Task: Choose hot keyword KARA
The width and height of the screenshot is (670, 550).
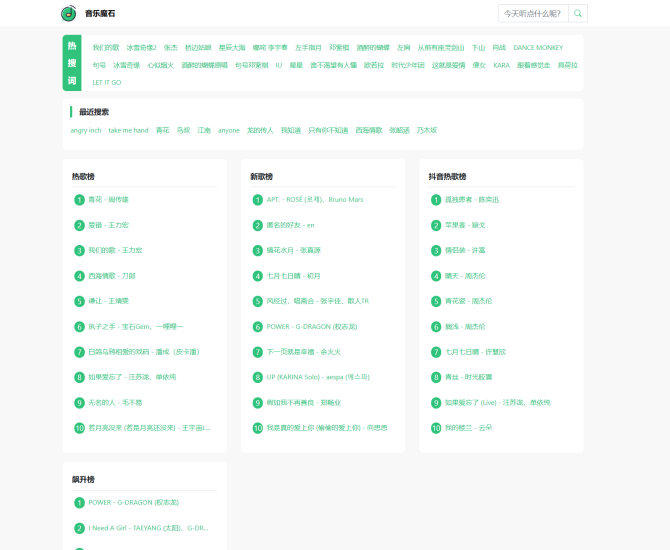Action: (501, 65)
